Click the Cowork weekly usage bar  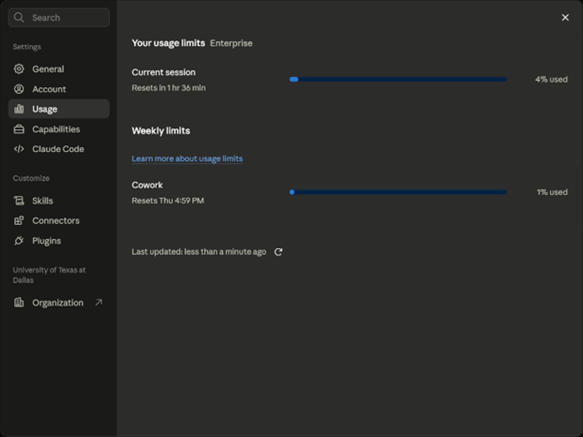point(398,192)
